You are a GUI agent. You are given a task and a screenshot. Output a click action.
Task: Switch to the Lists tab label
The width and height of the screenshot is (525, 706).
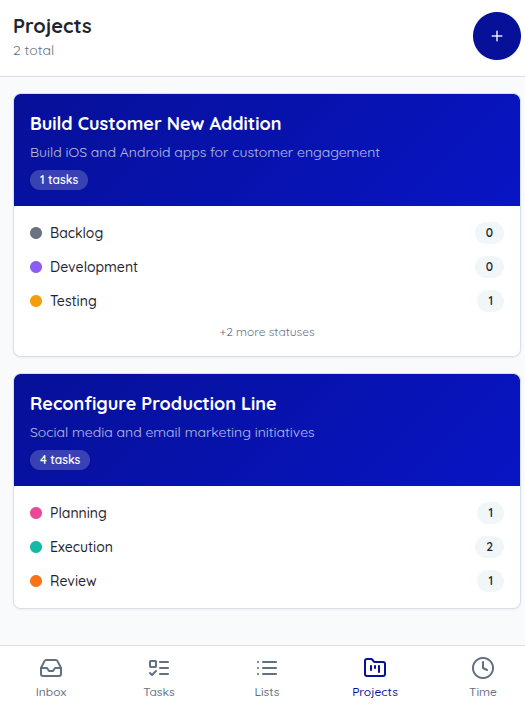tap(267, 692)
